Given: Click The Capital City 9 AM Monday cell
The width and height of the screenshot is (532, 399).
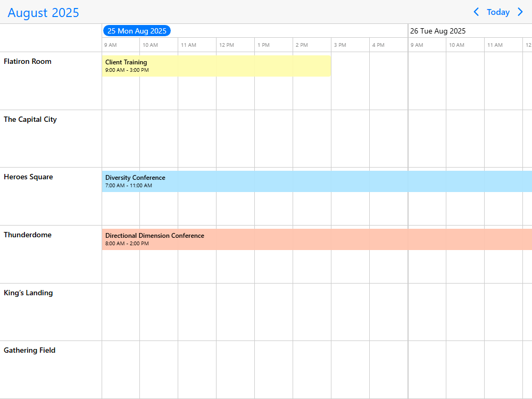Looking at the screenshot, I should pos(121,138).
